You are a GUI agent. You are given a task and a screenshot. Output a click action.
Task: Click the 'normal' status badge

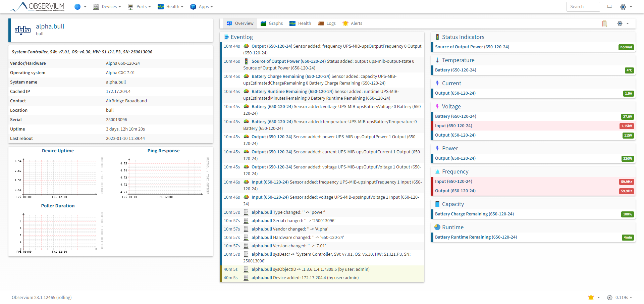point(626,47)
